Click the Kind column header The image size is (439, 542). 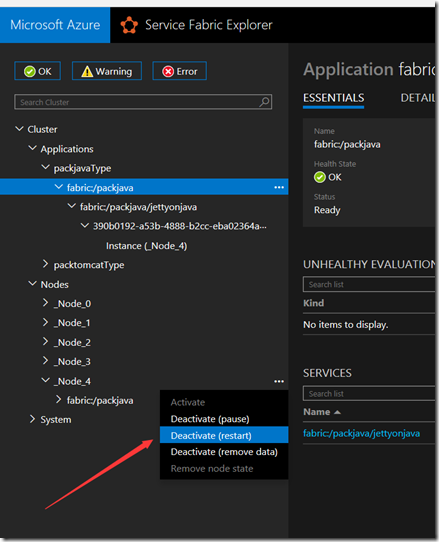[314, 303]
